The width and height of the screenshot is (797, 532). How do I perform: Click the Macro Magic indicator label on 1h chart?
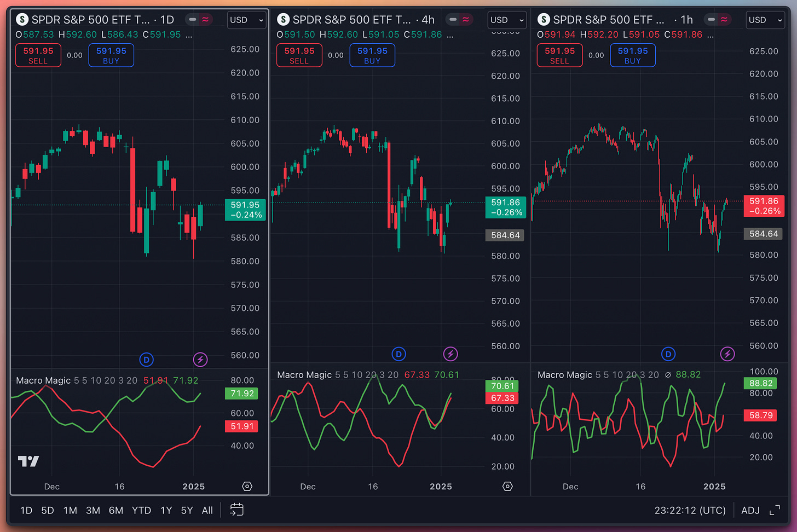click(x=565, y=375)
